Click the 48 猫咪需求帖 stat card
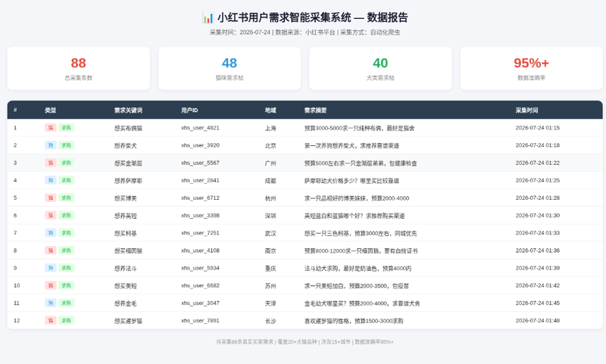The width and height of the screenshot is (606, 364). (x=230, y=68)
